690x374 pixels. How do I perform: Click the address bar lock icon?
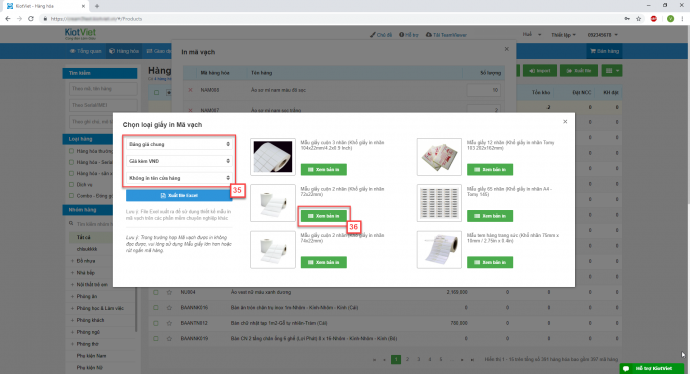click(x=45, y=18)
